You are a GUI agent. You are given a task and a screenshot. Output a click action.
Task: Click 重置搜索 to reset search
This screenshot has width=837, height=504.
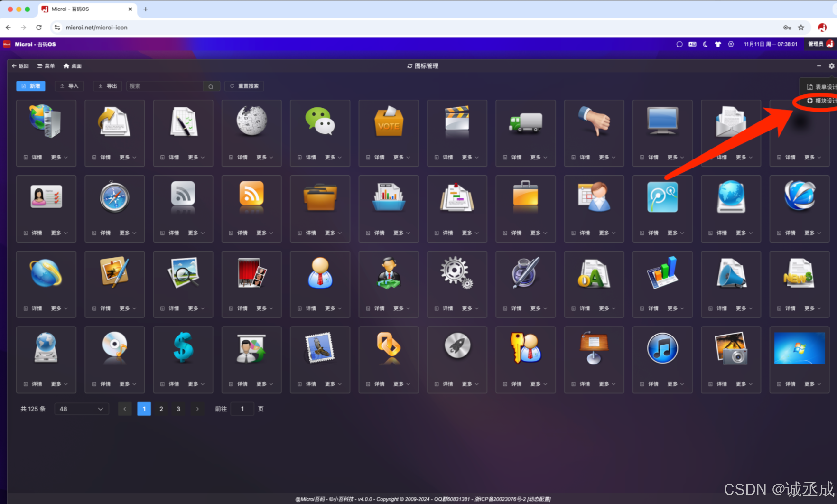pos(244,86)
